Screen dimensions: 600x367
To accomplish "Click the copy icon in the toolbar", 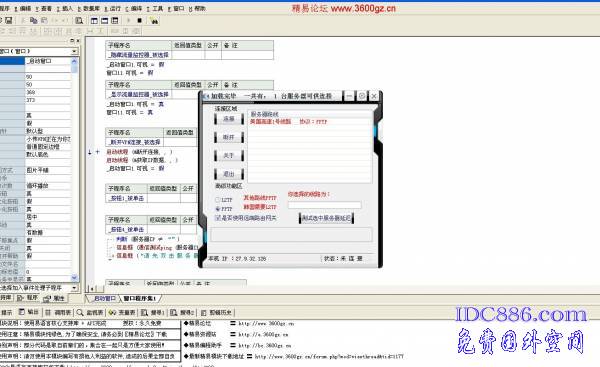I will pyautogui.click(x=34, y=20).
